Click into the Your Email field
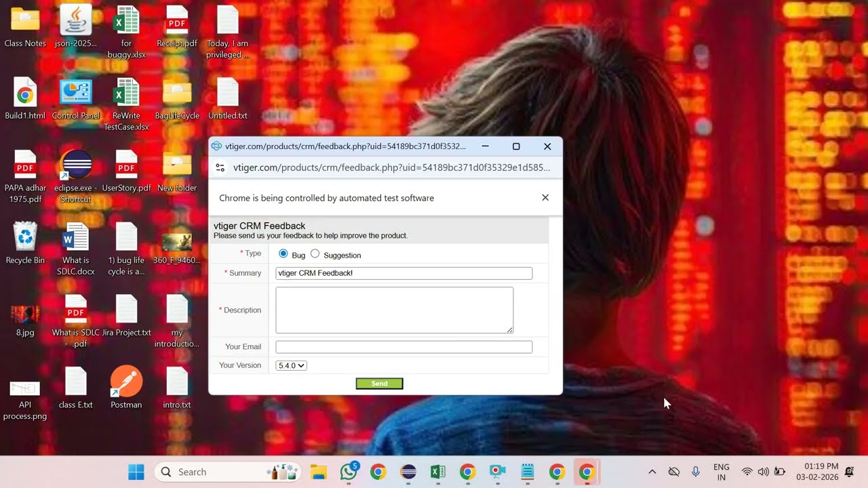The image size is (868, 488). coord(404,347)
